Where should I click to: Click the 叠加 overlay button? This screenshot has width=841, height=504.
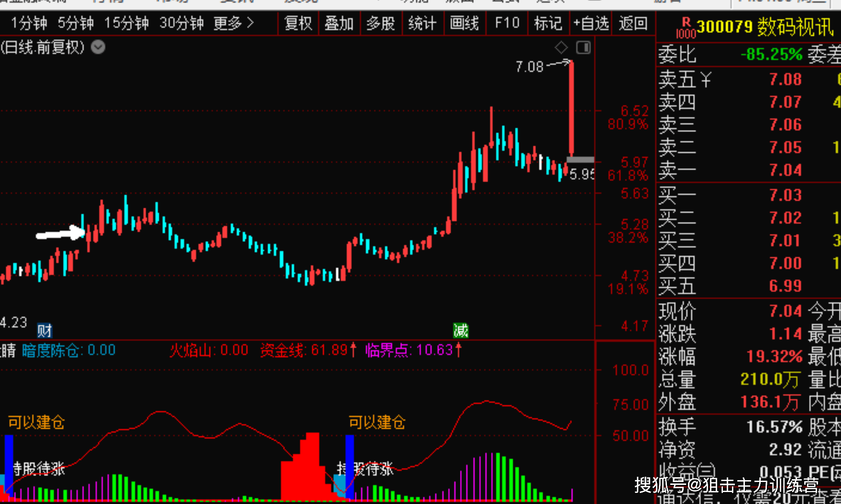339,23
